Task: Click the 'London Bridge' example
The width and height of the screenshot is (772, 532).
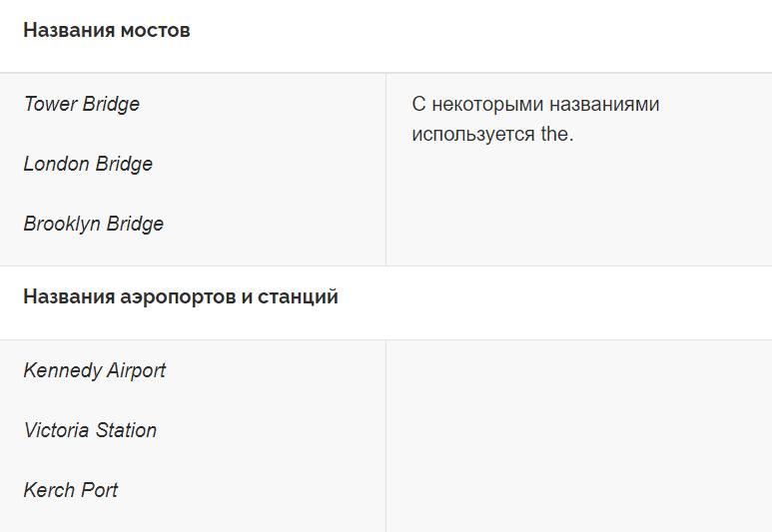Action: tap(88, 165)
